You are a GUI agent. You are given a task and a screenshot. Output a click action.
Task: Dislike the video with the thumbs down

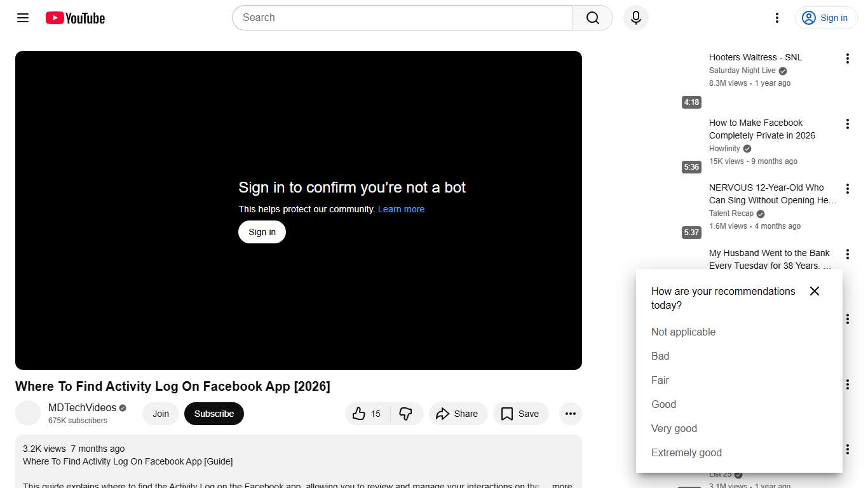[x=406, y=414]
